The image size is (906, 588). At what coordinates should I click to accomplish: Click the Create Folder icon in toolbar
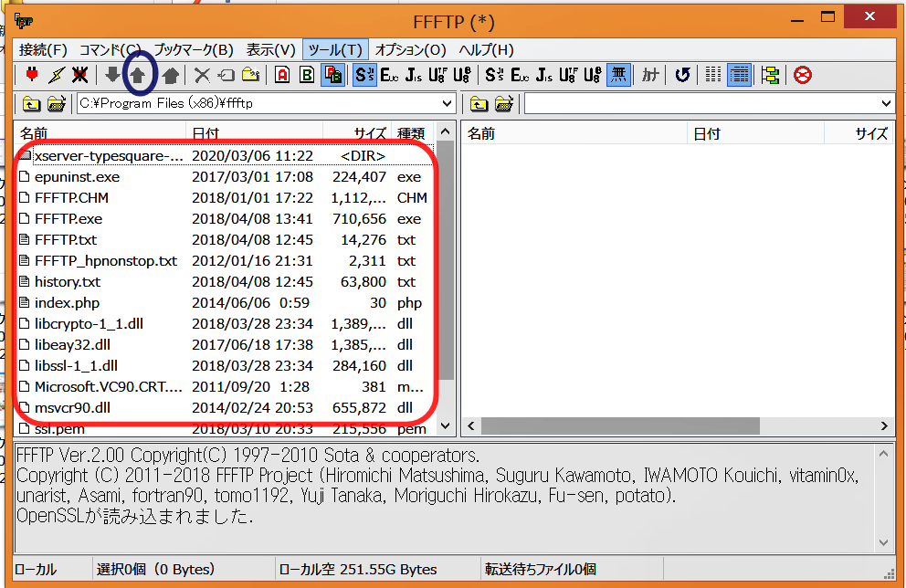coord(251,75)
